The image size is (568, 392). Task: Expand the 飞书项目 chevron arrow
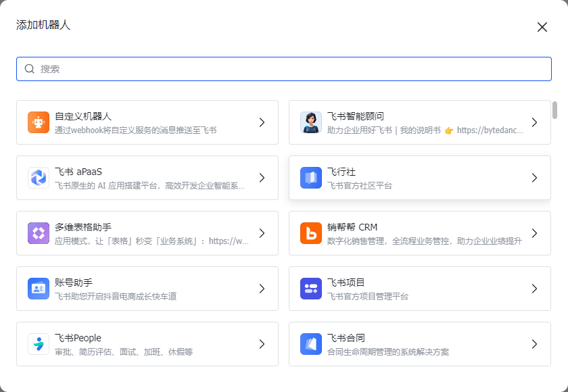tap(534, 289)
